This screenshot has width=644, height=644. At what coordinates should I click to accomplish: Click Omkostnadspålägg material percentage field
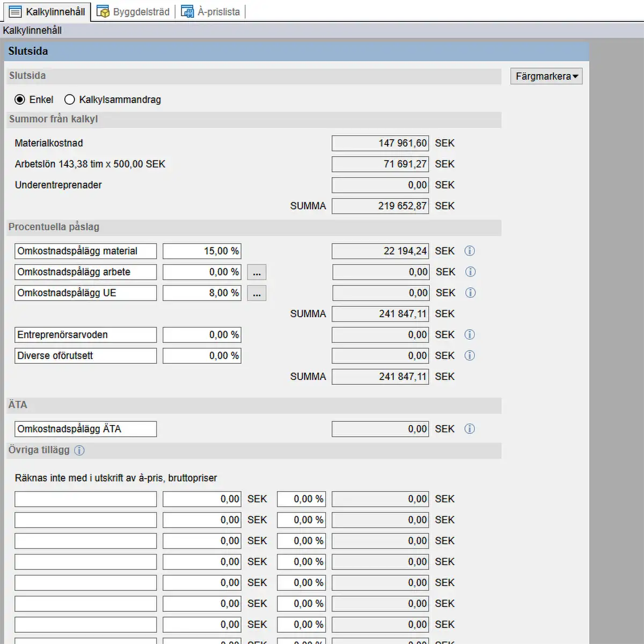[x=202, y=251]
